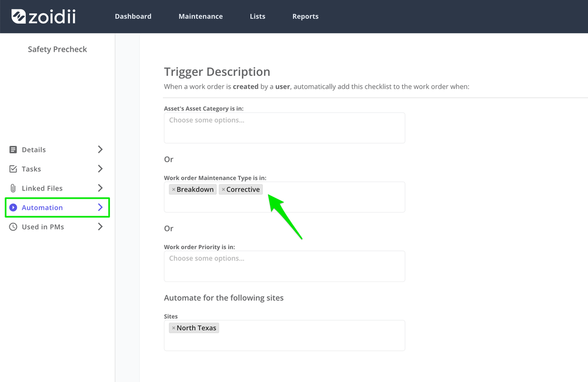Remove the Corrective tag
Viewport: 588px width, 382px height.
pos(223,190)
